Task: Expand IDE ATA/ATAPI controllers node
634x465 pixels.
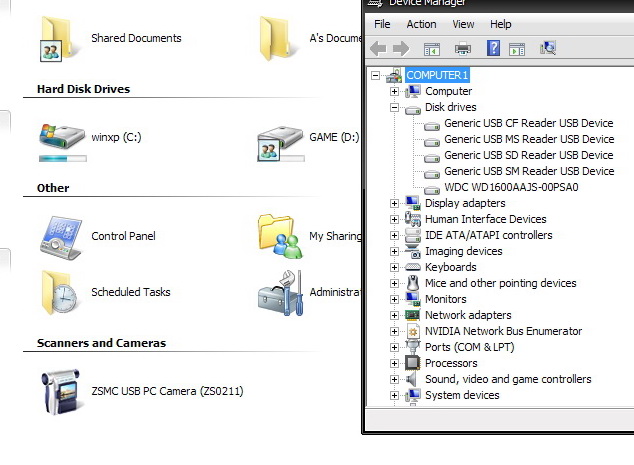Action: [x=394, y=235]
